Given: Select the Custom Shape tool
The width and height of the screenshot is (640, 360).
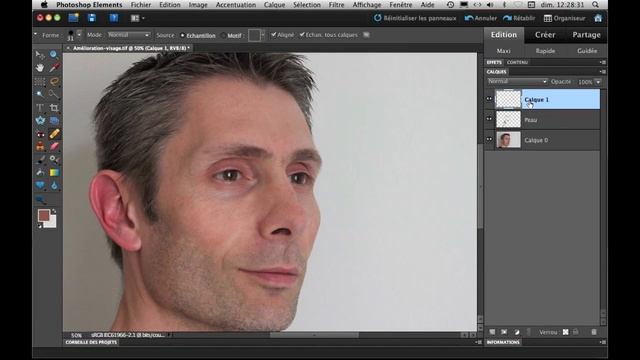Looking at the screenshot, I should pos(40,186).
